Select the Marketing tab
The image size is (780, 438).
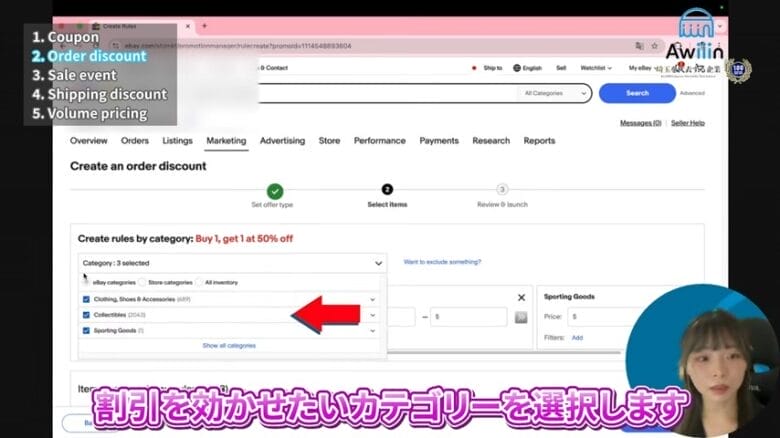[226, 141]
